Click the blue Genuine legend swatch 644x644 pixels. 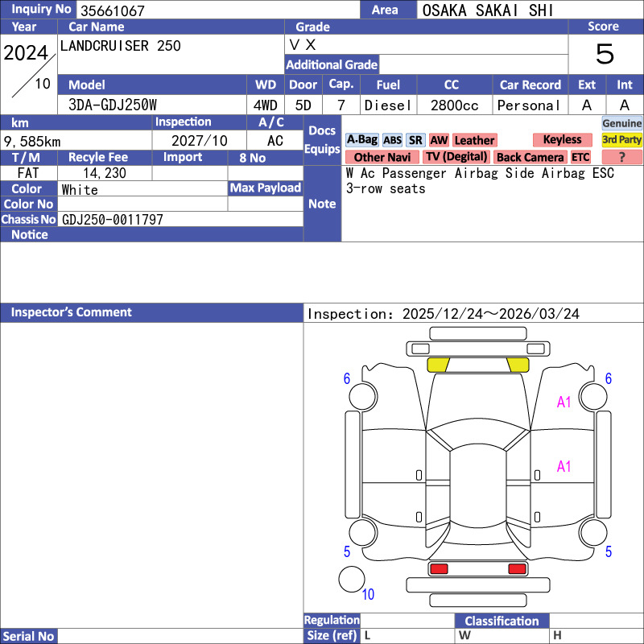click(x=621, y=123)
